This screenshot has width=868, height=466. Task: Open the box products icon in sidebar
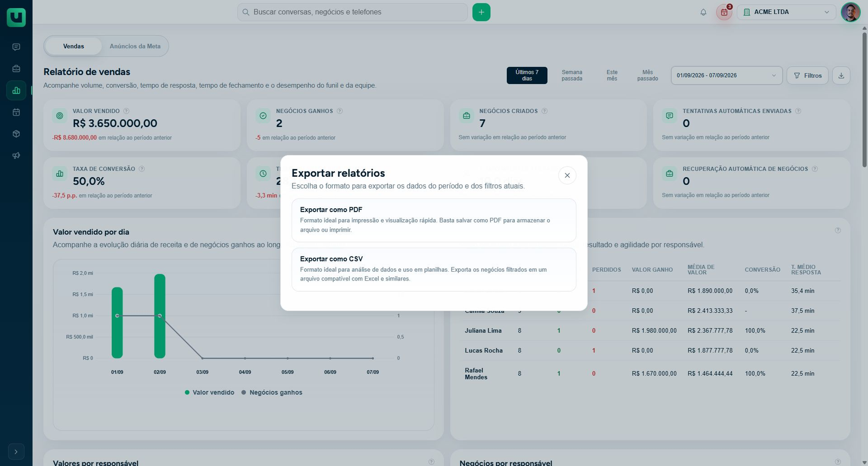pyautogui.click(x=16, y=134)
